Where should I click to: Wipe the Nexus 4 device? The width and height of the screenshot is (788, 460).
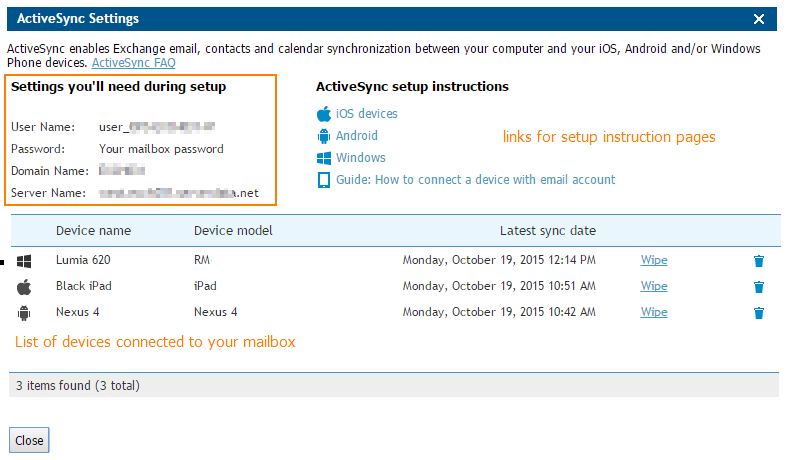(x=653, y=312)
